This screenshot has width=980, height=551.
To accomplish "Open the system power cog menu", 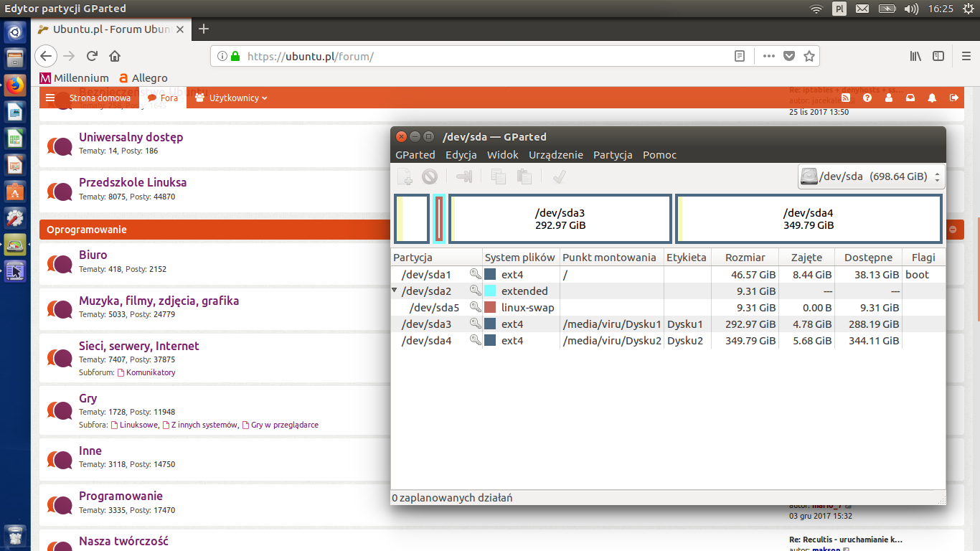I will tap(969, 9).
